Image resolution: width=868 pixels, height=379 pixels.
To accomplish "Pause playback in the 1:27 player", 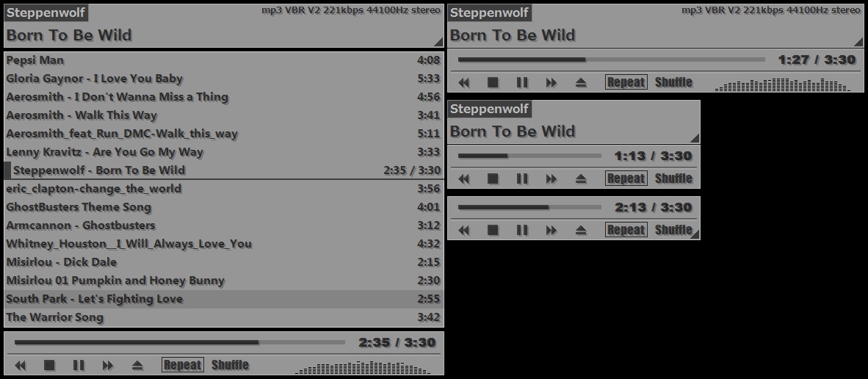I will pyautogui.click(x=522, y=82).
